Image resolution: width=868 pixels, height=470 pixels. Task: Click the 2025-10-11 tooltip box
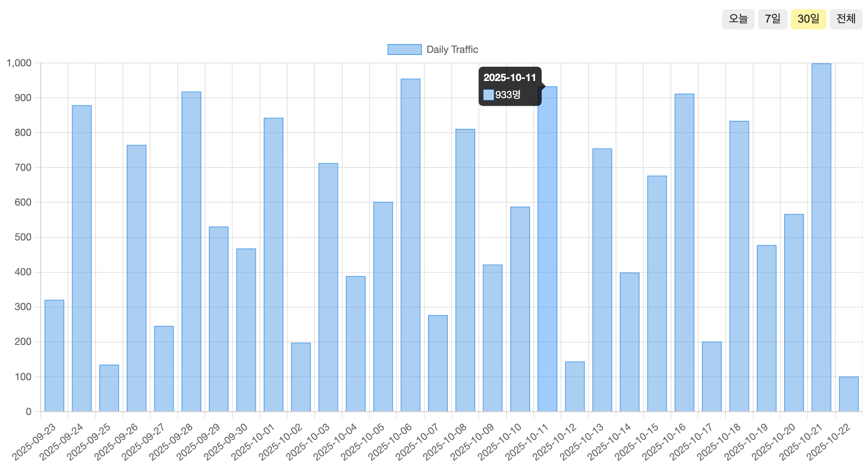(x=510, y=86)
